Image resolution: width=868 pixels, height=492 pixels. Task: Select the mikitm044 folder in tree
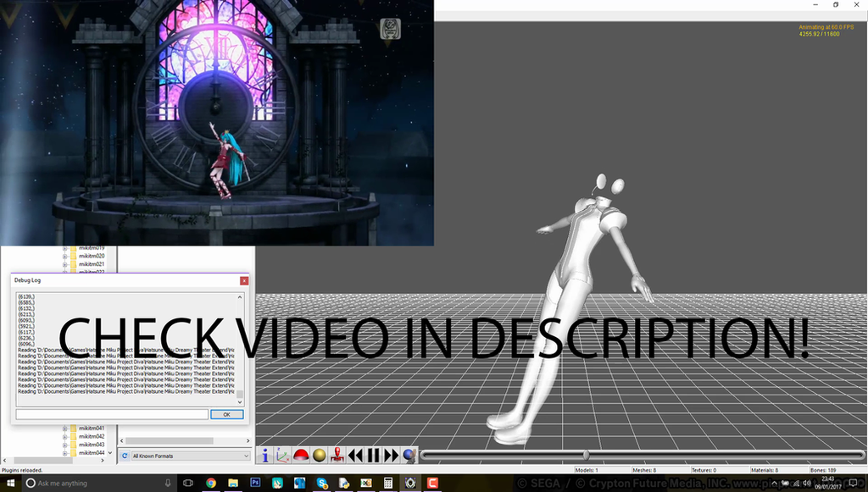point(92,453)
